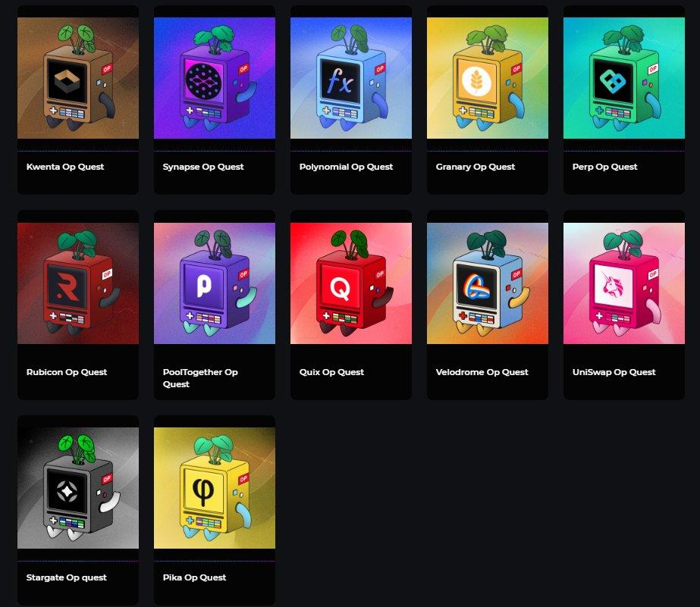Image resolution: width=700 pixels, height=607 pixels.
Task: Click the Pika Op Quest label
Action: point(195,577)
